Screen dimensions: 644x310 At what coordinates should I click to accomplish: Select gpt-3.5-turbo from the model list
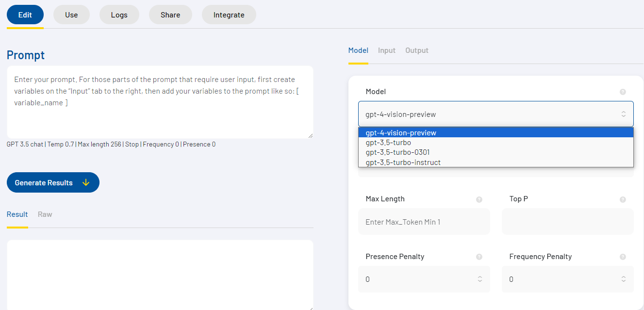[x=388, y=143]
